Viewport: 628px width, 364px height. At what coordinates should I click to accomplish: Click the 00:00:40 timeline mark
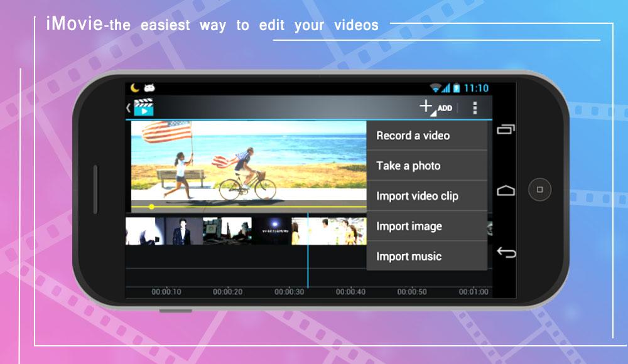[350, 292]
